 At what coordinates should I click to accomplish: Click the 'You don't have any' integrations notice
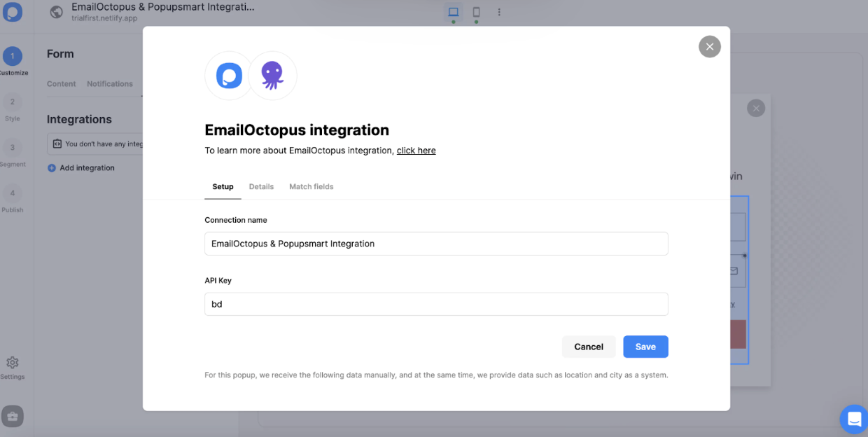(96, 144)
